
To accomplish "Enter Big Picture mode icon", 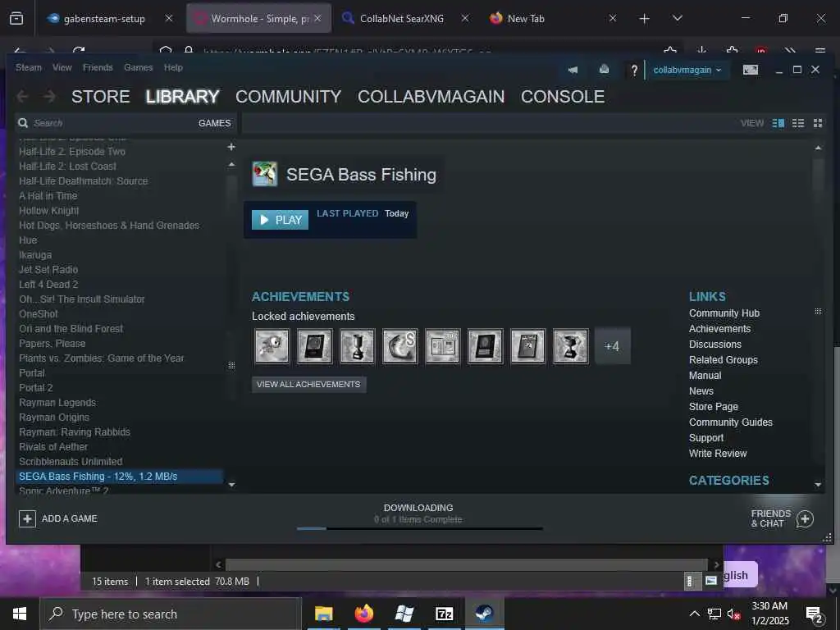I will point(751,70).
